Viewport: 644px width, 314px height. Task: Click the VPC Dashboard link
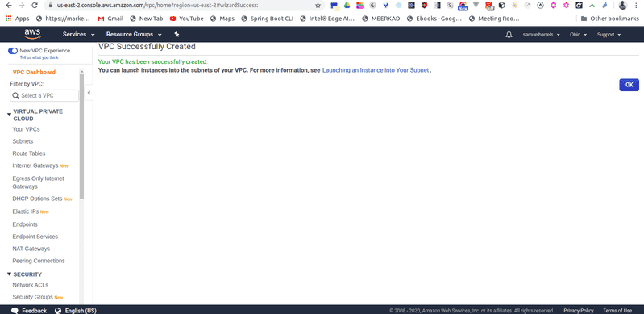click(34, 72)
